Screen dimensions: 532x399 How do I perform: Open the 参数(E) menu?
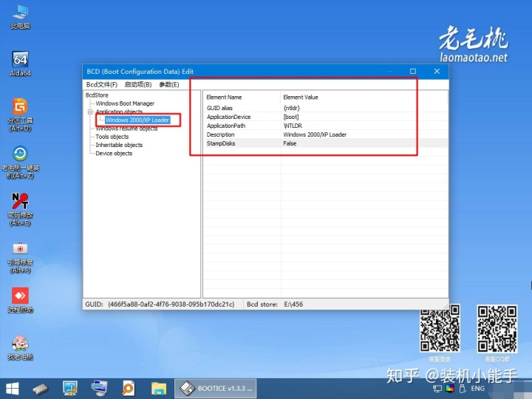(169, 84)
